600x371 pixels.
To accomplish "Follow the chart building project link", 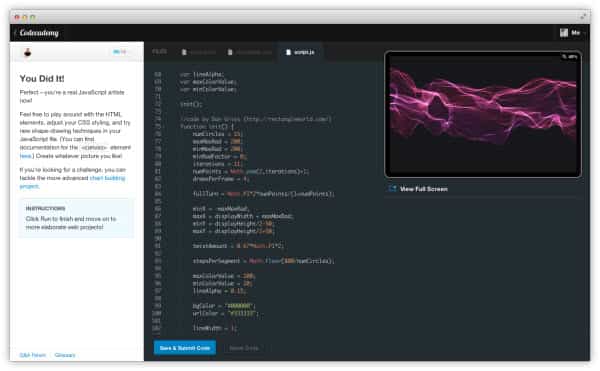I will coord(72,182).
